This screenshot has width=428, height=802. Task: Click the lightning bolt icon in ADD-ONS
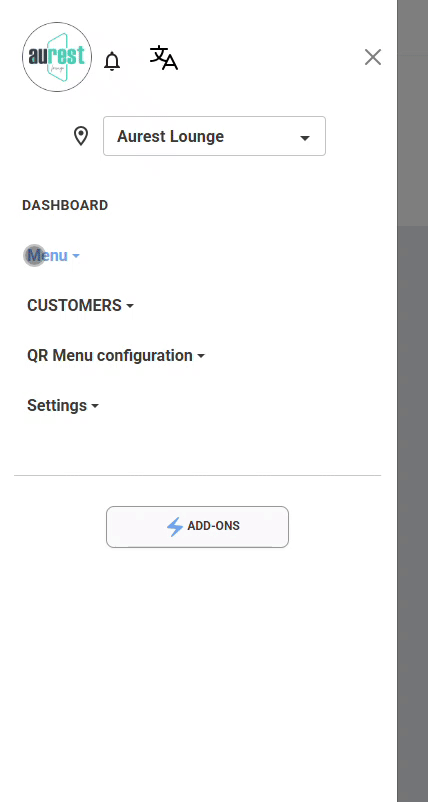click(175, 527)
